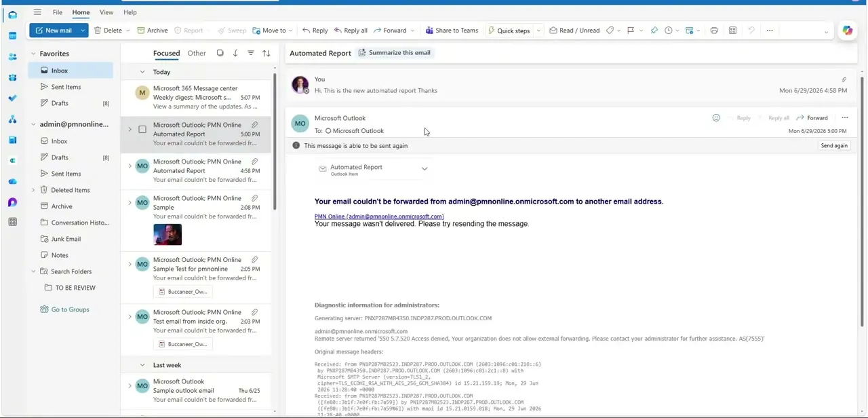Open the Move to dropdown

273,31
